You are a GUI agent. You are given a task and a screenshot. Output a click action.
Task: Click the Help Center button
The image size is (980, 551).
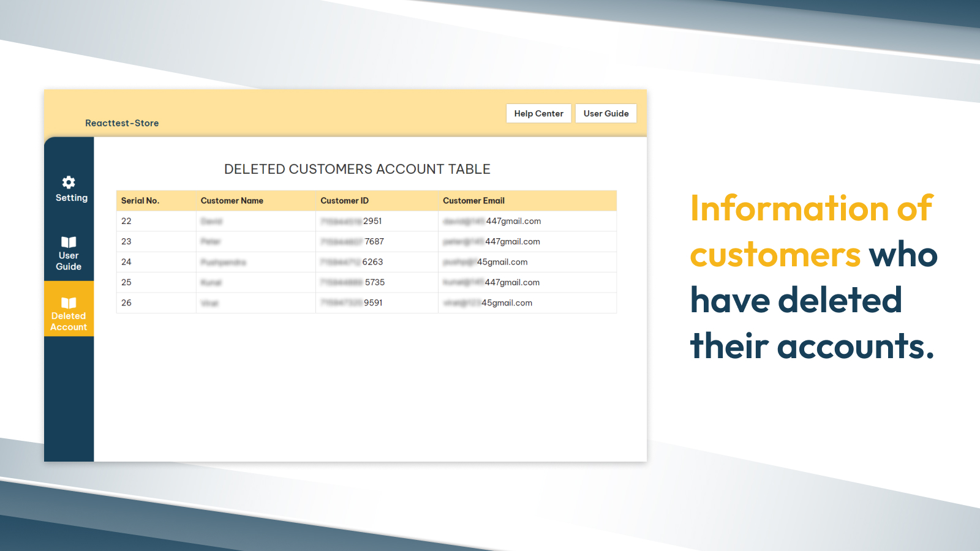(x=538, y=113)
